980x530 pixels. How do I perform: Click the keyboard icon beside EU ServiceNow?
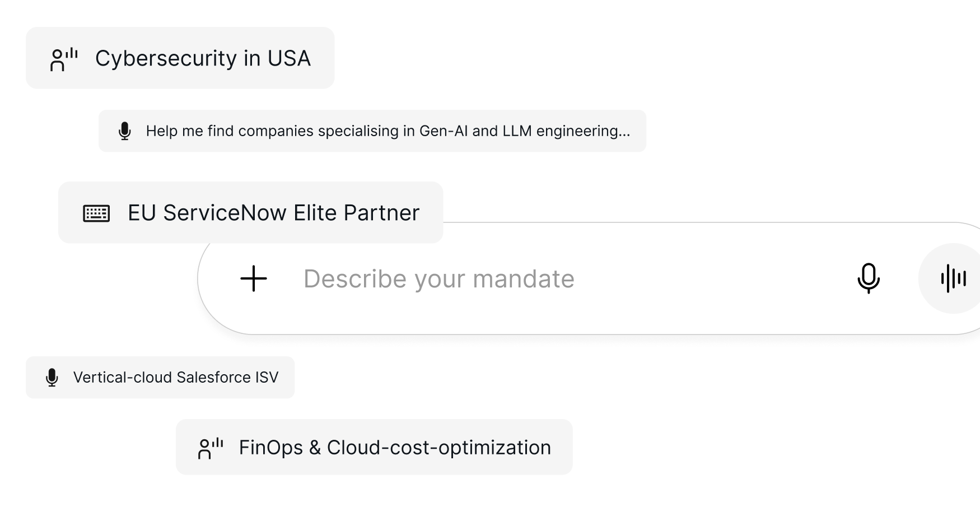tap(96, 213)
